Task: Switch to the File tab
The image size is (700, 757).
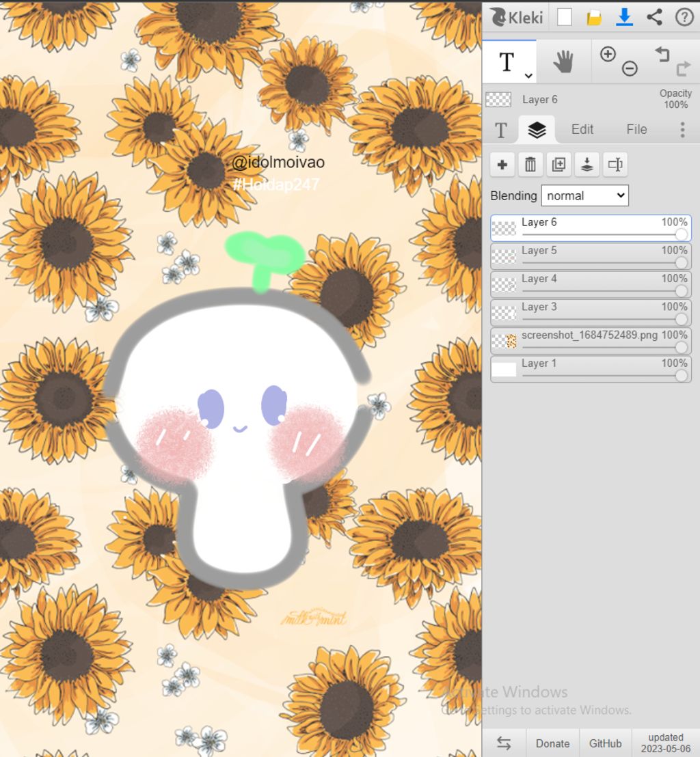Action: [x=636, y=129]
